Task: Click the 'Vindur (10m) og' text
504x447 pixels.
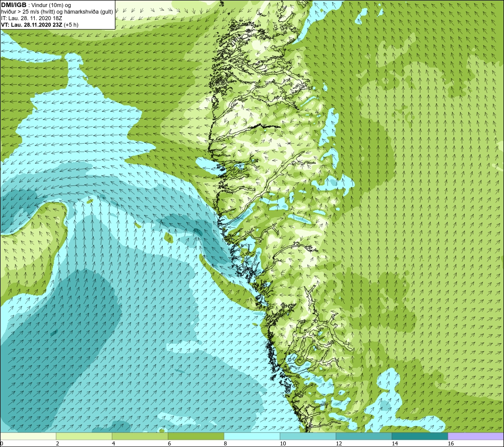Action: (51, 5)
